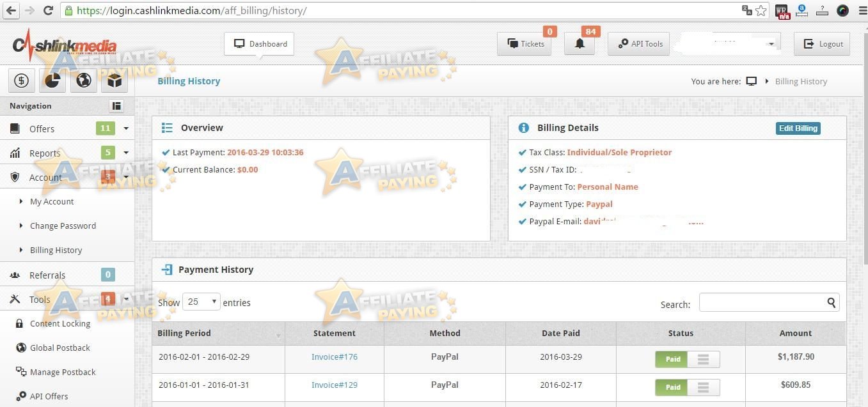Viewport: 868px width, 407px height.
Task: Open Invoice#176 statement link
Action: 335,357
